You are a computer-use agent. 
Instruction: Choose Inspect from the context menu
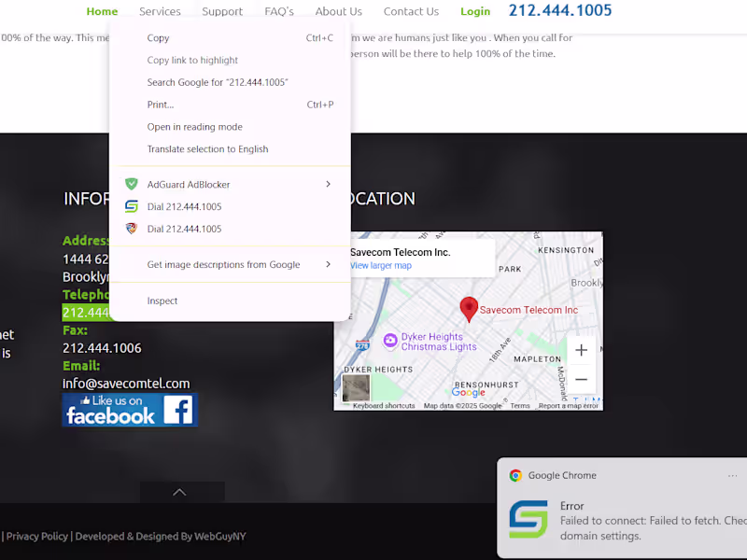click(162, 301)
